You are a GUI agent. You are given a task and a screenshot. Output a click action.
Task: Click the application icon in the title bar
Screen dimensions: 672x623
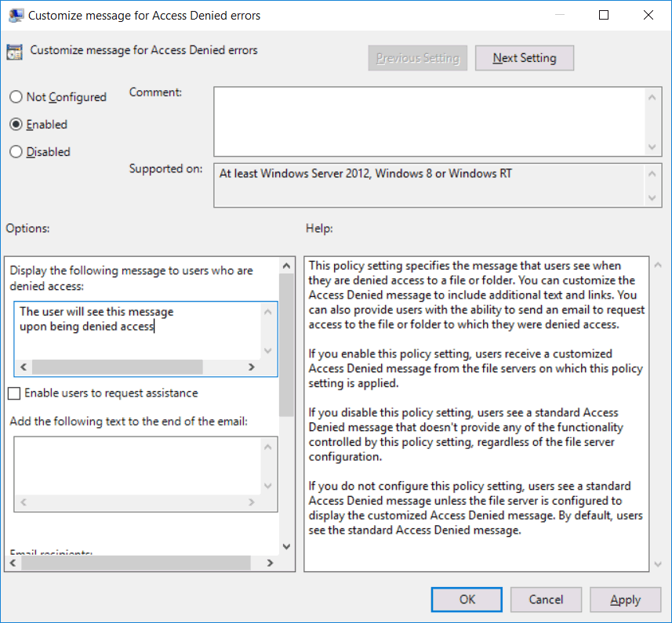tap(16, 15)
